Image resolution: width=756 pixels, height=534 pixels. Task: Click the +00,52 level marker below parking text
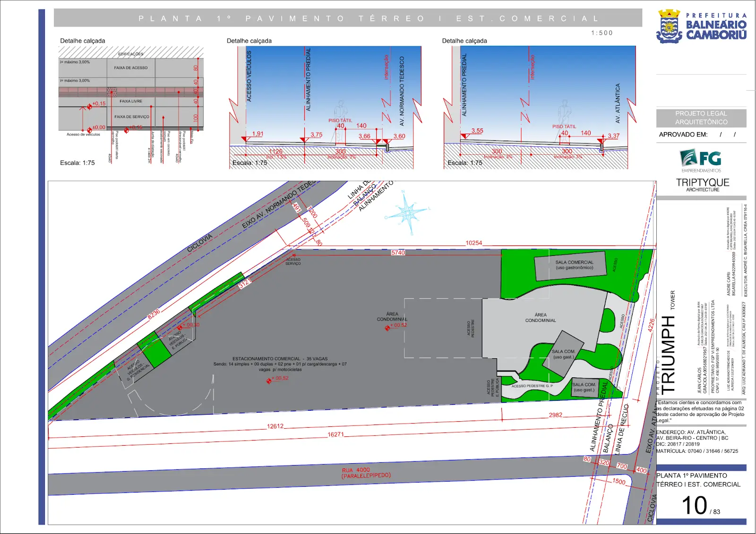pos(269,381)
